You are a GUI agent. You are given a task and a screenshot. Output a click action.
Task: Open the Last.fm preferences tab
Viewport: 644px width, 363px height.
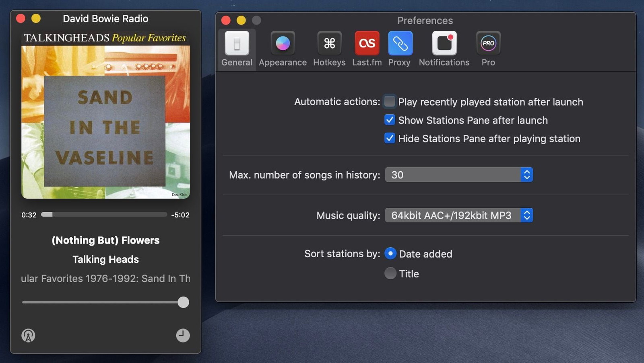[367, 49]
